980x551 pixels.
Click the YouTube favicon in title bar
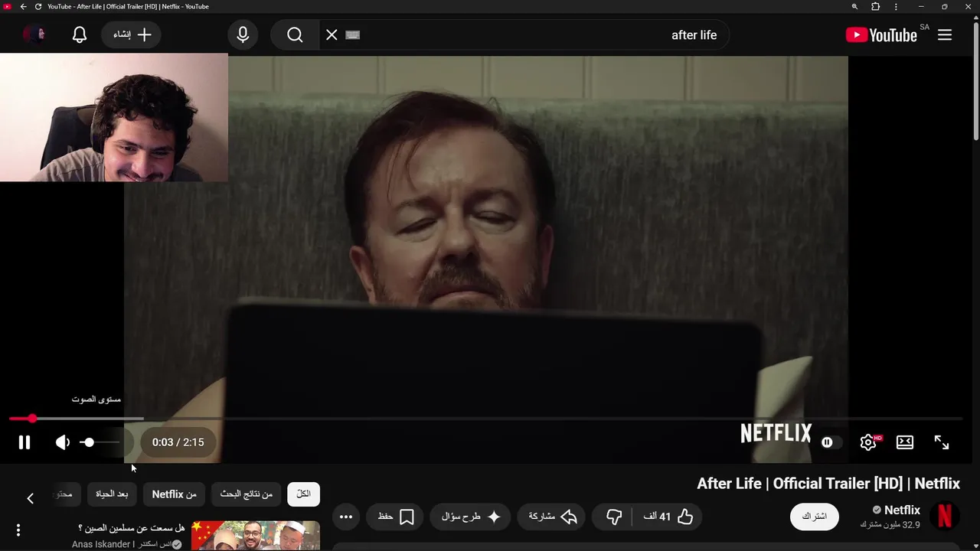coord(8,7)
